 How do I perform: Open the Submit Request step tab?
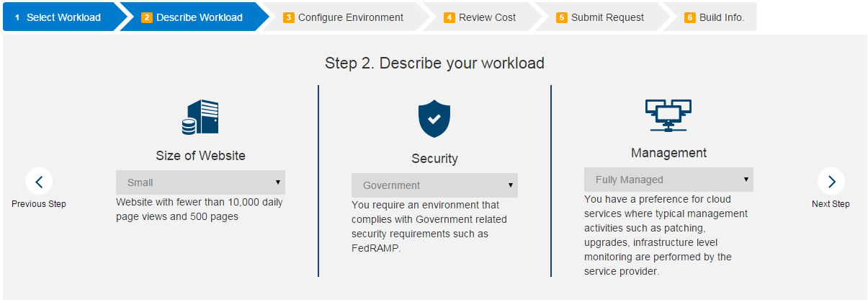point(601,17)
